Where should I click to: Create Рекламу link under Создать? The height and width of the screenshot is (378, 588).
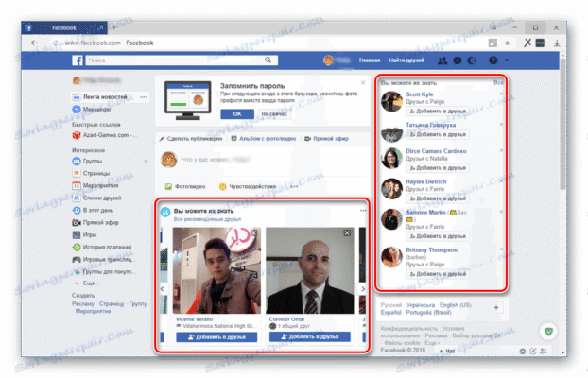click(x=83, y=304)
